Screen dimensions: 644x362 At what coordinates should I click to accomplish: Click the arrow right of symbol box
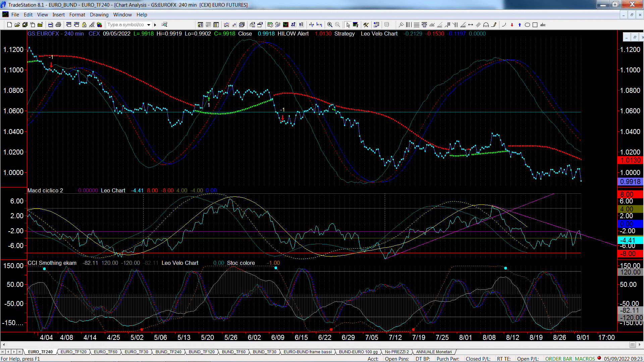click(155, 24)
